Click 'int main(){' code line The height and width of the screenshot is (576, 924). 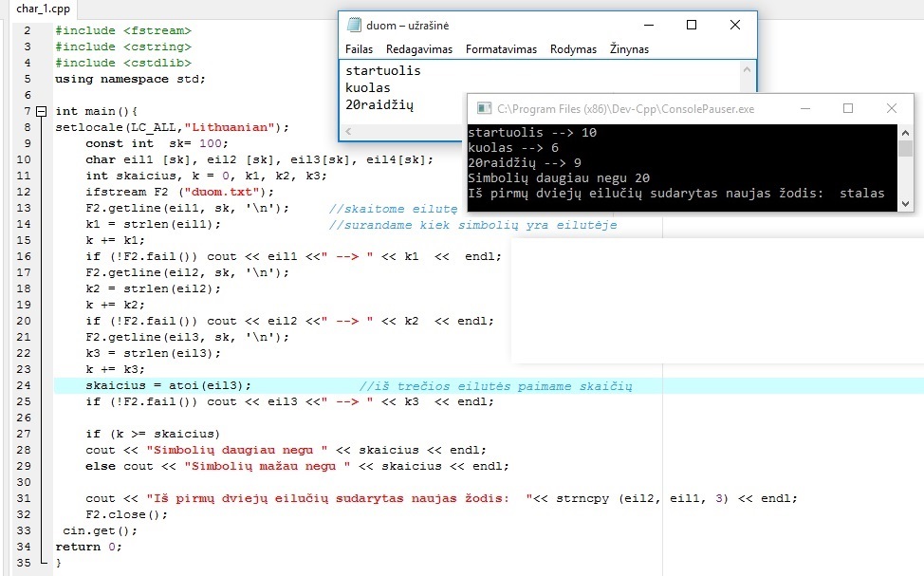[x=97, y=111]
